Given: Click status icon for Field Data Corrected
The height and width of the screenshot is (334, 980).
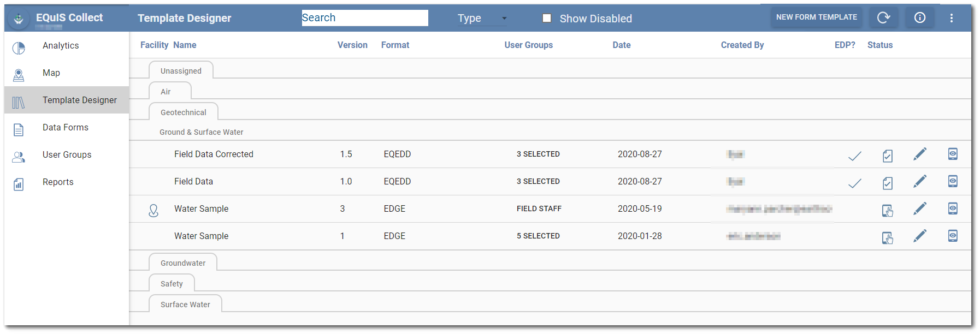Looking at the screenshot, I should coord(888,156).
